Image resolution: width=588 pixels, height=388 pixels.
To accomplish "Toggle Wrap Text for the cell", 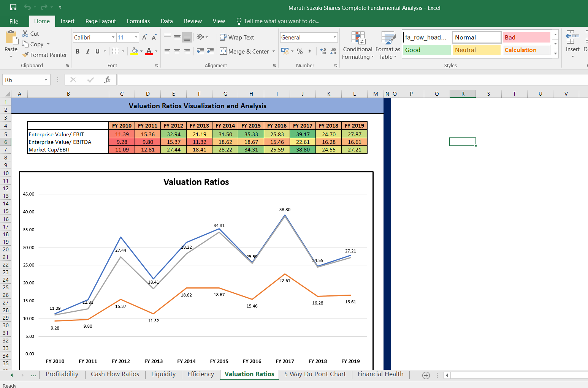I will (x=237, y=37).
